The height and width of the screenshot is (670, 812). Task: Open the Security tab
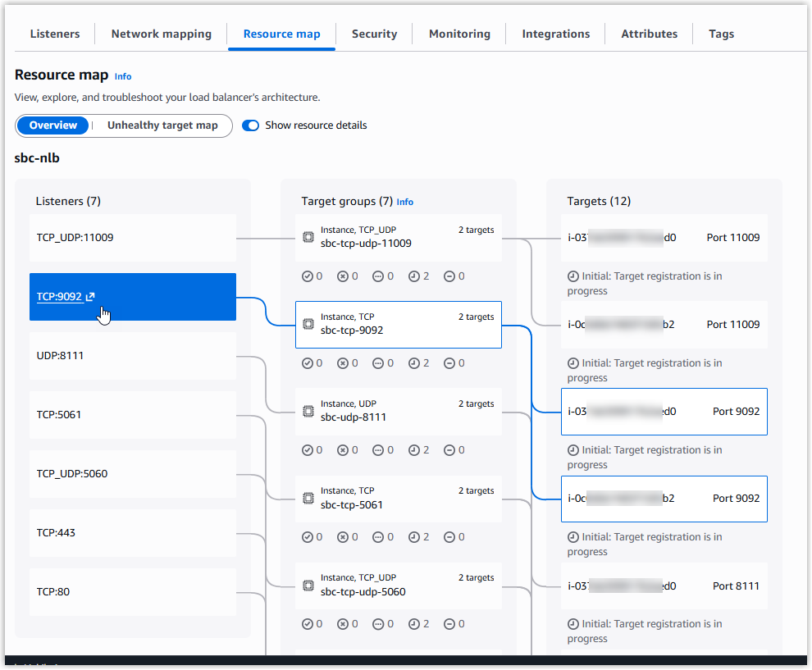point(374,34)
